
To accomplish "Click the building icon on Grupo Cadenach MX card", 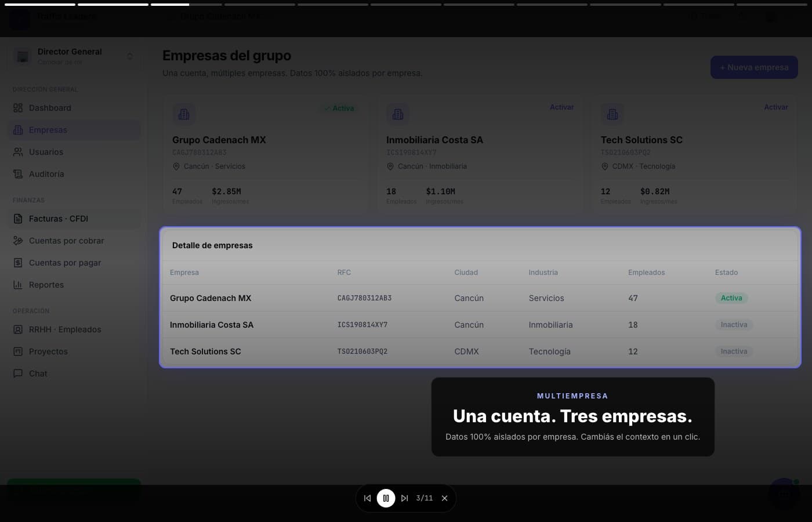I will 184,114.
